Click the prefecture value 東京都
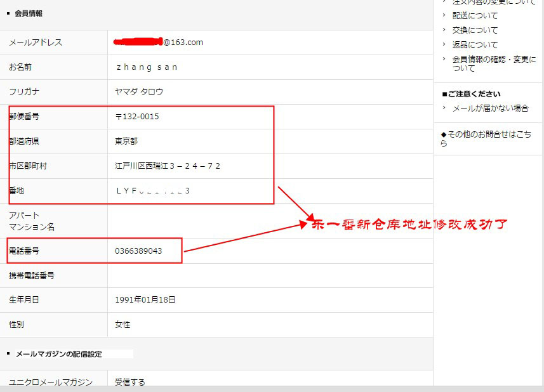 point(126,141)
